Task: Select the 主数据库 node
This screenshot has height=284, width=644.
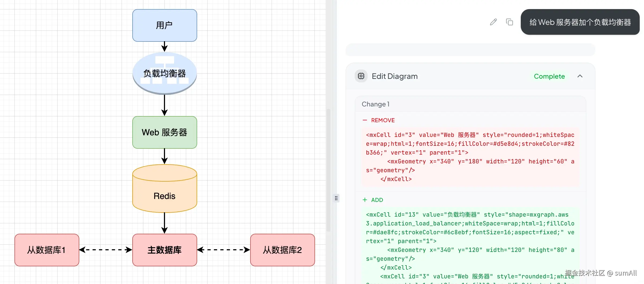Action: click(165, 250)
